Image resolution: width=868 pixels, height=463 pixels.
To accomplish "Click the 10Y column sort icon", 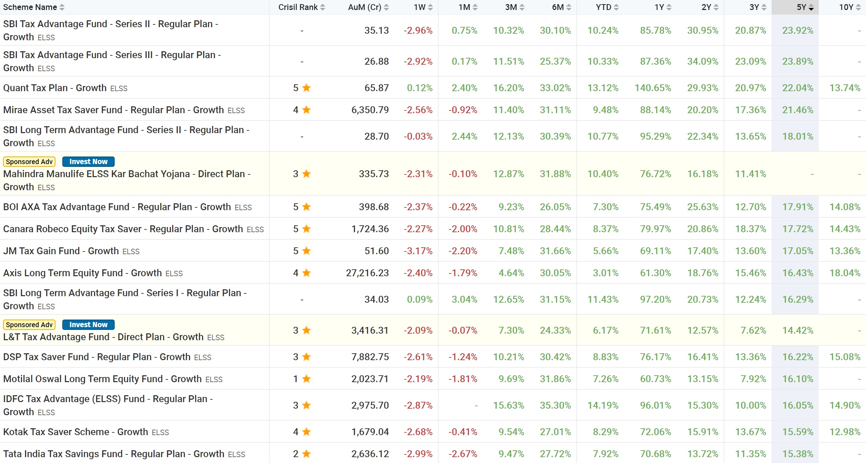I will (858, 7).
